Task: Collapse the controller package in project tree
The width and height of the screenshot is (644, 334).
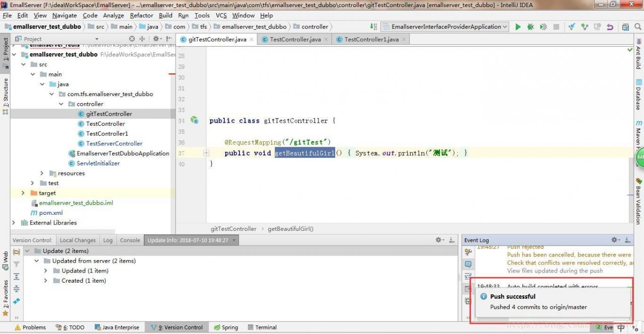Action: pos(60,104)
